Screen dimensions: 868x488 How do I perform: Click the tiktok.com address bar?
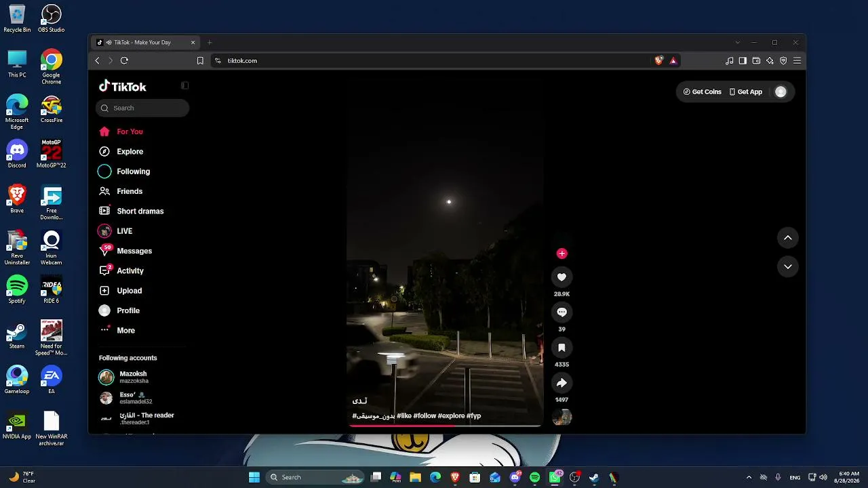[x=431, y=60]
